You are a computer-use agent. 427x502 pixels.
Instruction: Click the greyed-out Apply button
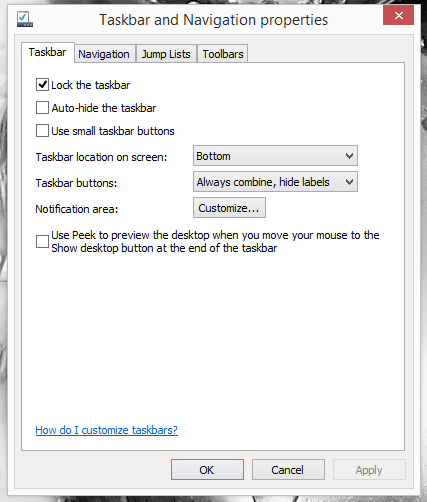point(369,470)
